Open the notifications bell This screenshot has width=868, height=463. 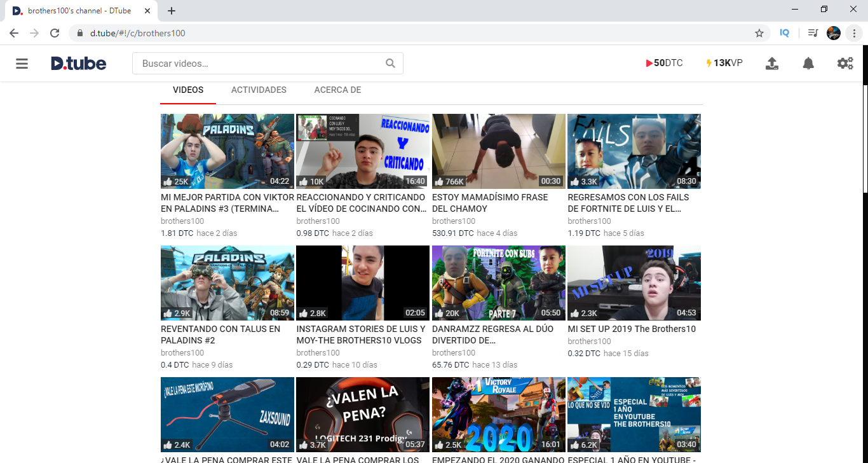tap(808, 63)
